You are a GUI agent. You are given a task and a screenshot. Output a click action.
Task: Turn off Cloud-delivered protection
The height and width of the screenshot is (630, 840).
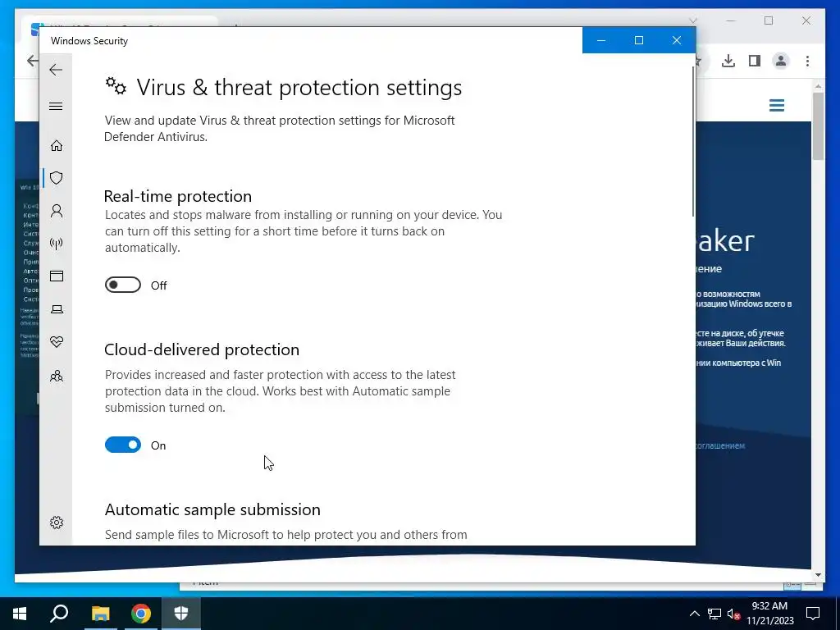[123, 445]
